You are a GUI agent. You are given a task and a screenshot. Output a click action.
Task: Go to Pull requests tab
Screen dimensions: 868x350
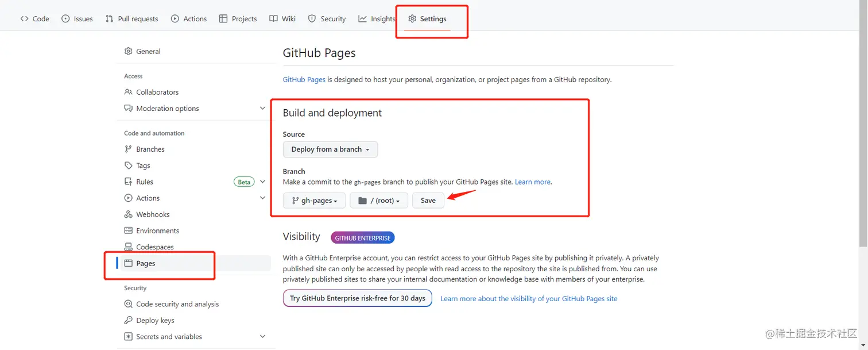pos(132,18)
